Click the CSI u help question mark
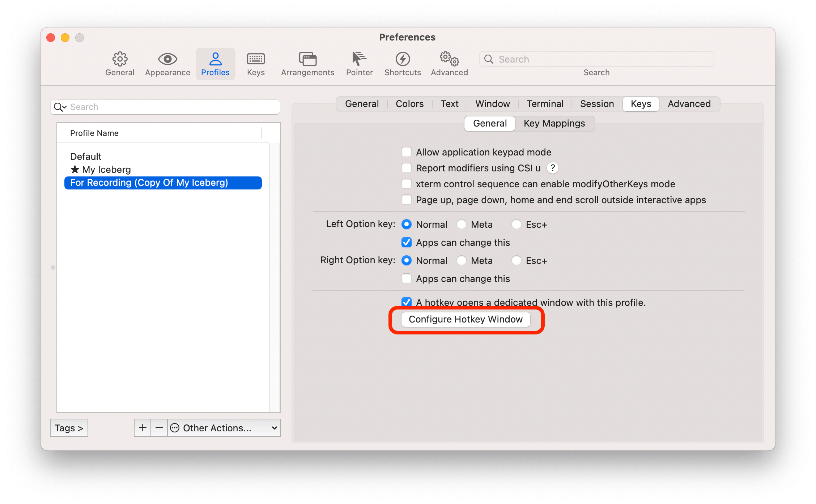The width and height of the screenshot is (816, 504). tap(552, 168)
